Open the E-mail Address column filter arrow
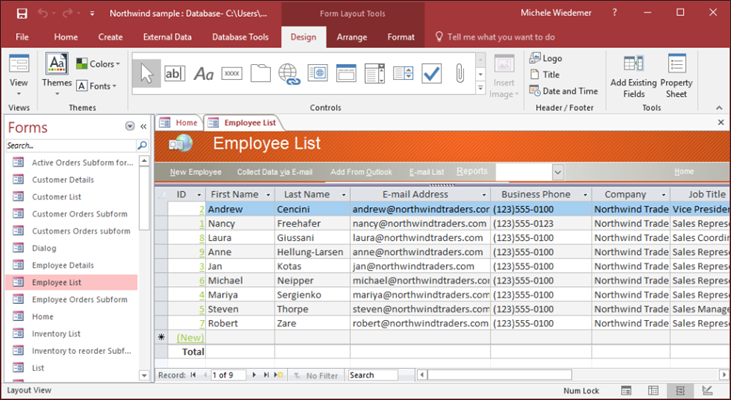The width and height of the screenshot is (731, 400). (x=484, y=195)
